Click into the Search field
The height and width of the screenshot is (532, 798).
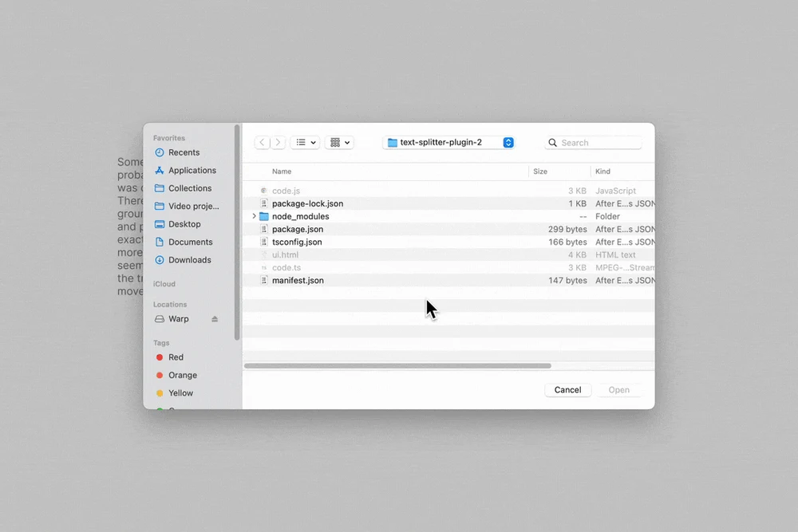point(593,143)
